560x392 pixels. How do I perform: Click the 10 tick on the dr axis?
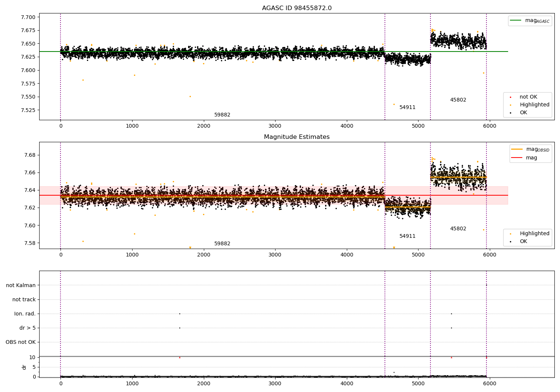tap(32, 358)
